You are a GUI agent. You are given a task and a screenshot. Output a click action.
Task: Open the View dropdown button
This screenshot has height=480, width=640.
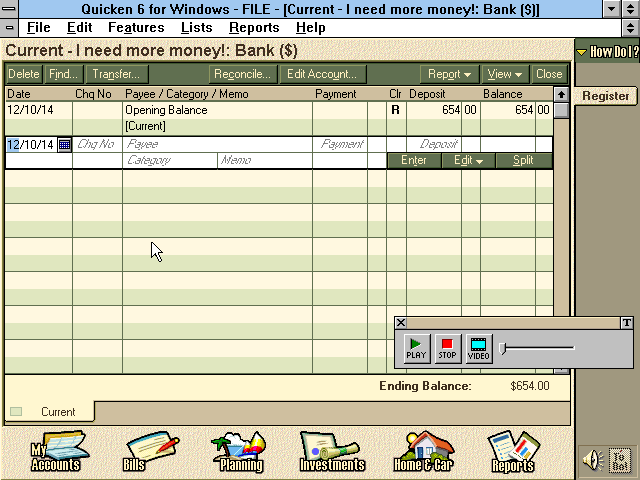pos(505,74)
